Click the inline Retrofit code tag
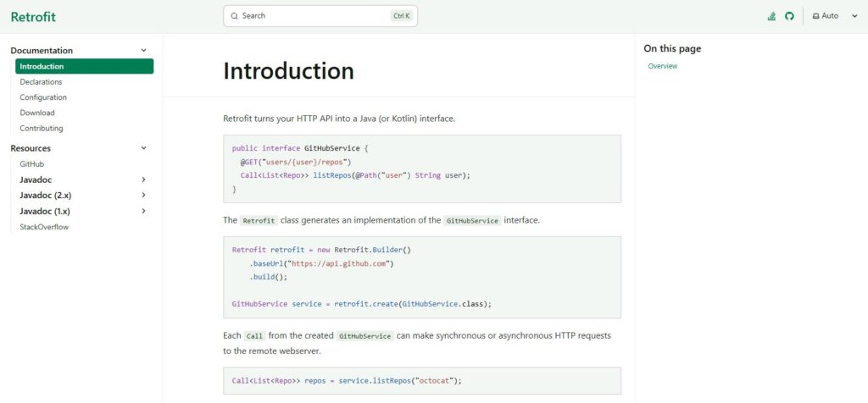This screenshot has width=868, height=403. pyautogui.click(x=259, y=221)
